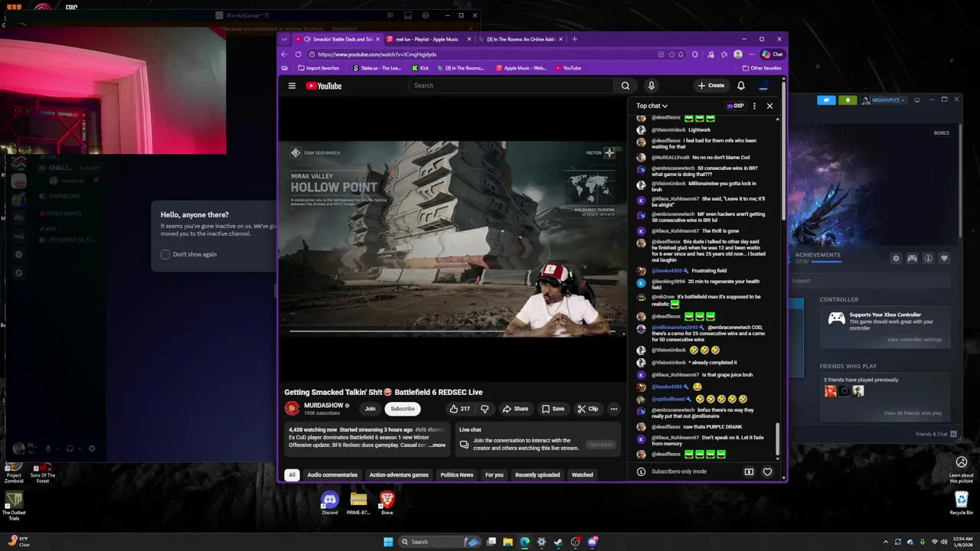The height and width of the screenshot is (551, 980).
Task: Open the YouTube guide hamburger menu
Action: pos(292,86)
